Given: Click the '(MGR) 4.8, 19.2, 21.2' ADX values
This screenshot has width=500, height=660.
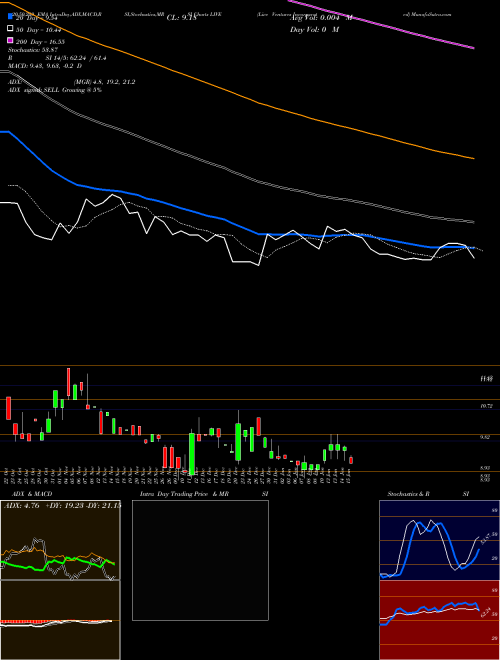Looking at the screenshot, I should 104,82.
